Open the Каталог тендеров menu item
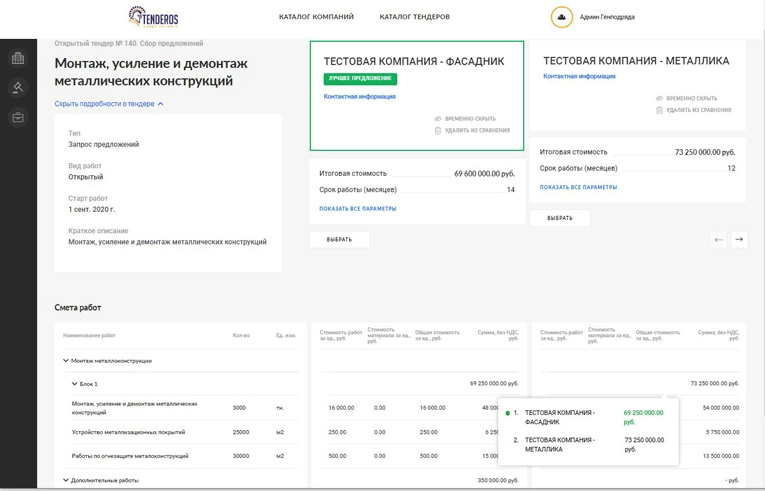 point(415,17)
